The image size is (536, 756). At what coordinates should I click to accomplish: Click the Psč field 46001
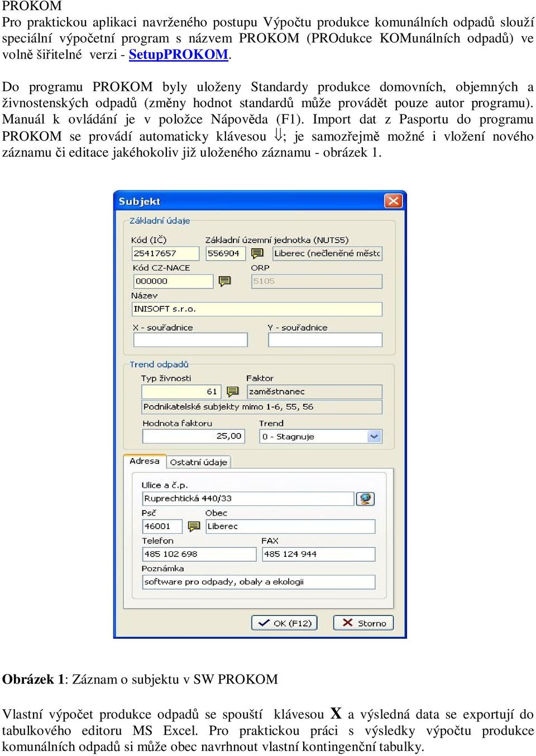click(162, 526)
